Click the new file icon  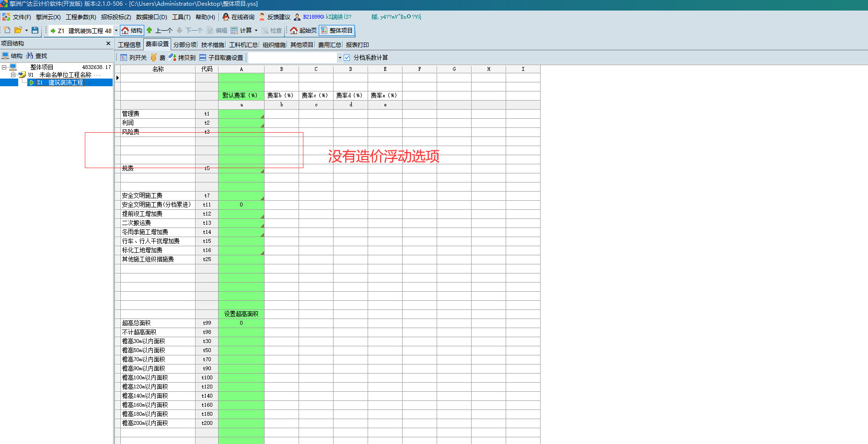[7, 30]
